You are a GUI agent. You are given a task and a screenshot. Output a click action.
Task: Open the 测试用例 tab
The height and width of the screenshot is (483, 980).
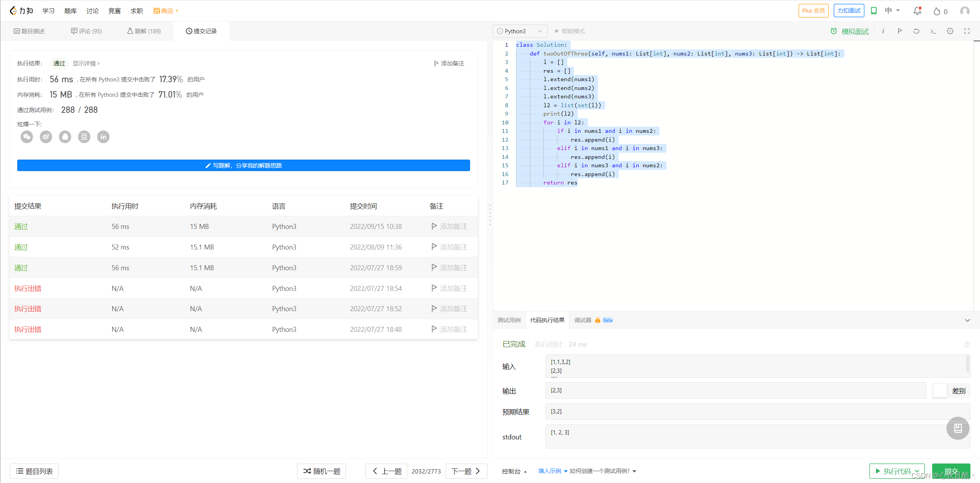tap(509, 320)
